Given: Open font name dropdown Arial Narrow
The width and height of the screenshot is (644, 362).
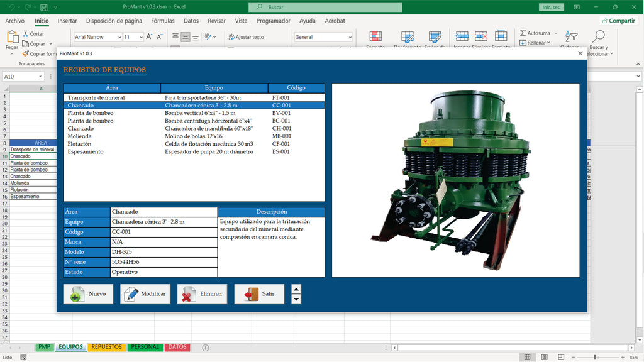Looking at the screenshot, I should [x=119, y=37].
